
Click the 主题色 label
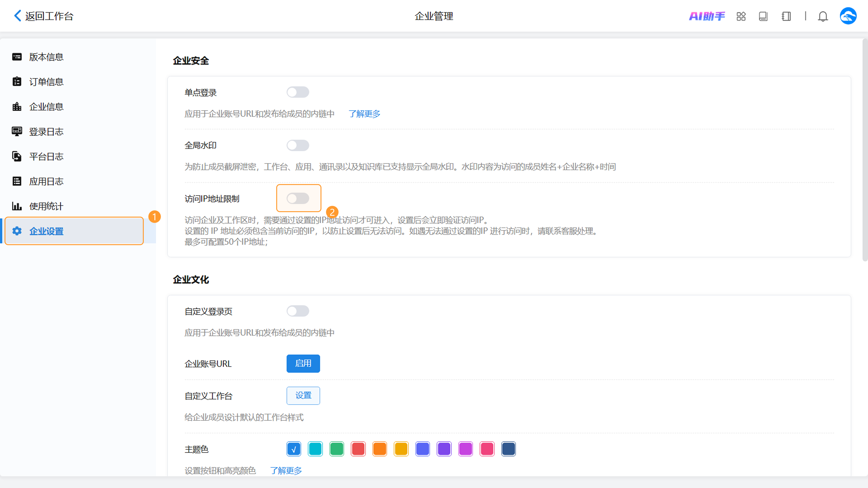coord(196,449)
